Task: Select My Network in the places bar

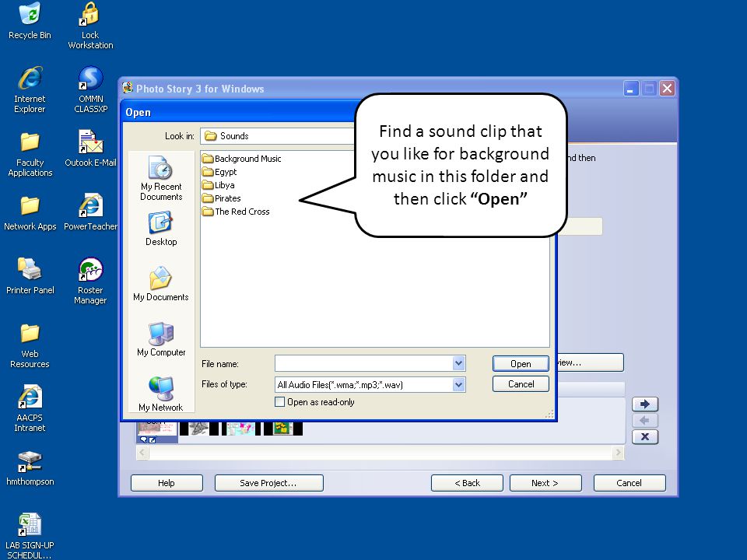Action: (x=161, y=394)
